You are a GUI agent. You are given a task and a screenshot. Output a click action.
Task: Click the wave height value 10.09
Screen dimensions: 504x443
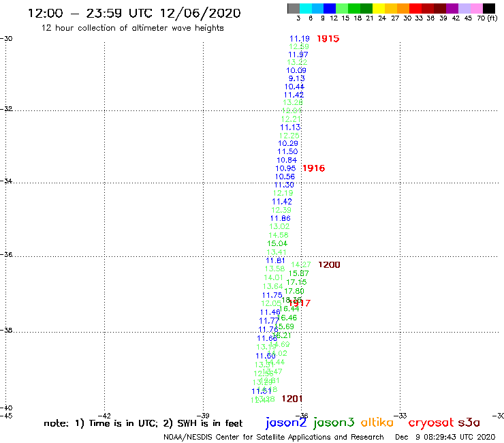click(296, 70)
